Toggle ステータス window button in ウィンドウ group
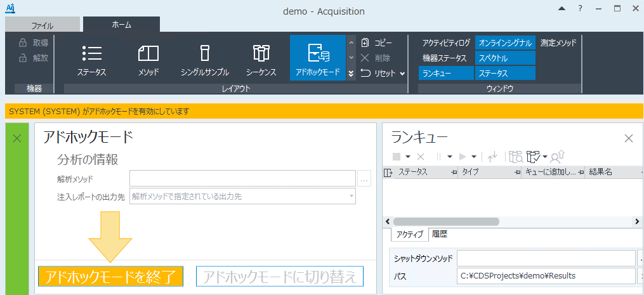 (505, 74)
